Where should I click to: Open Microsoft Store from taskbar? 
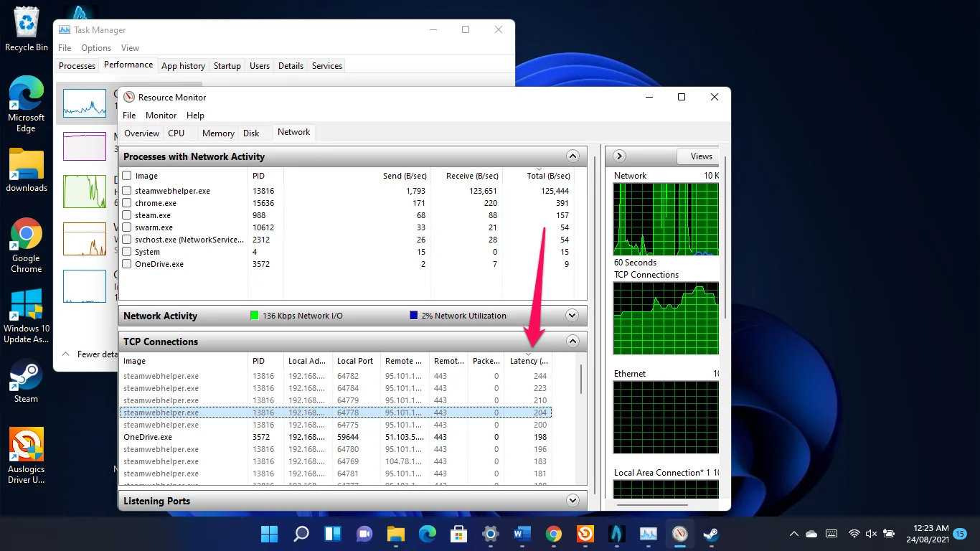pos(459,534)
